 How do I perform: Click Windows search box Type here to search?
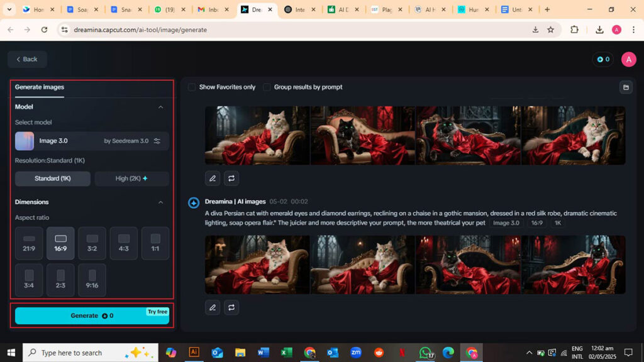tap(91, 353)
